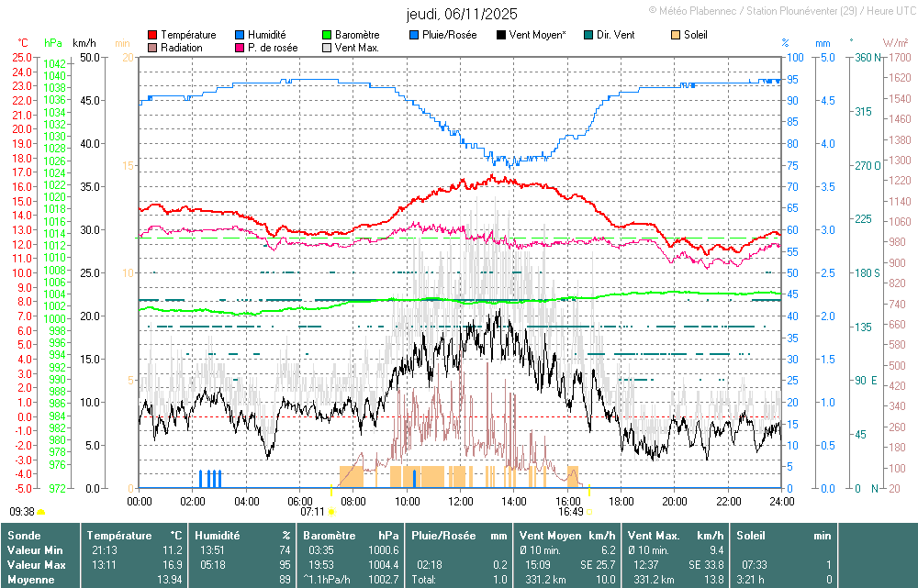Viewport: 918px width, 588px height.
Task: Click the sunrise marker at 07:11
Action: click(330, 512)
